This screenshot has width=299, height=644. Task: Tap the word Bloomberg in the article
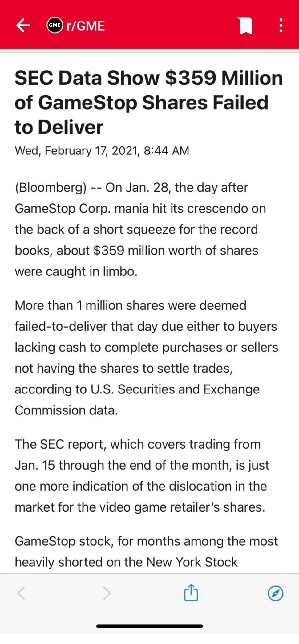coord(51,188)
